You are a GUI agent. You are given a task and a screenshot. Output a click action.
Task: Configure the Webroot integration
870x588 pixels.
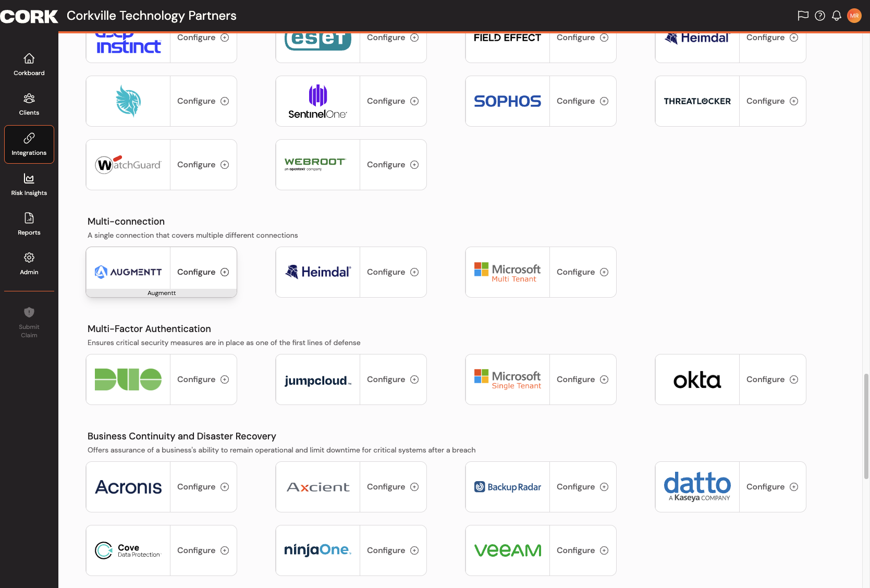click(393, 165)
